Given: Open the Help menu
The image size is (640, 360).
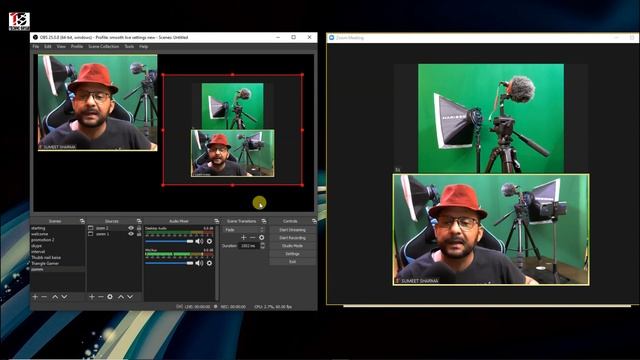Looking at the screenshot, I should point(143,47).
